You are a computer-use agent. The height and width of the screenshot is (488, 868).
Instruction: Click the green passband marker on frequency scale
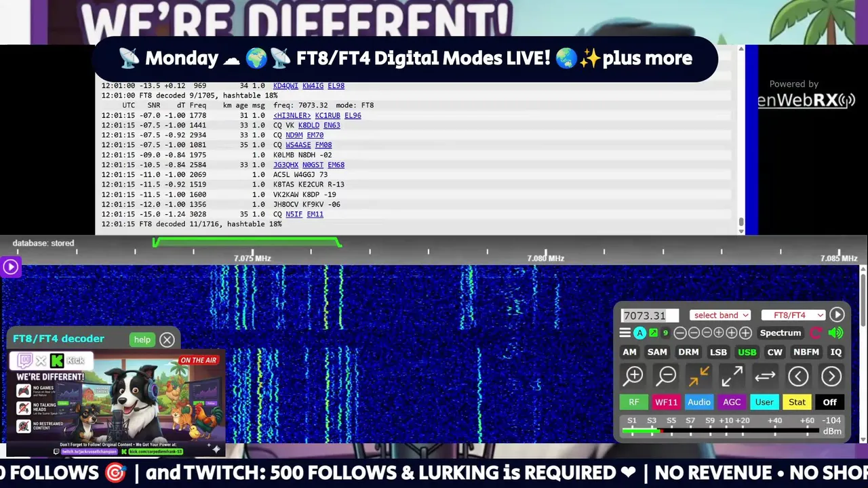coord(247,241)
